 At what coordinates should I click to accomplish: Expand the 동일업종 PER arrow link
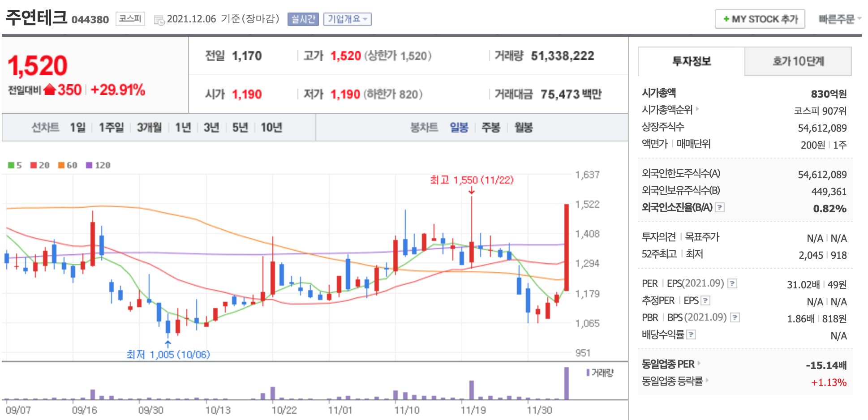pyautogui.click(x=699, y=363)
